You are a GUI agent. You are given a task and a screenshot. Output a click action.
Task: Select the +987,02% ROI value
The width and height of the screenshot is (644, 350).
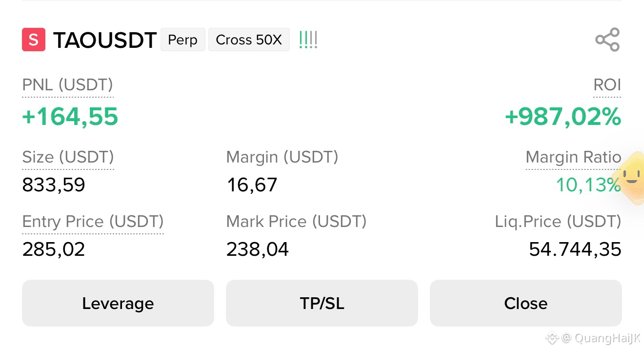[x=563, y=117]
